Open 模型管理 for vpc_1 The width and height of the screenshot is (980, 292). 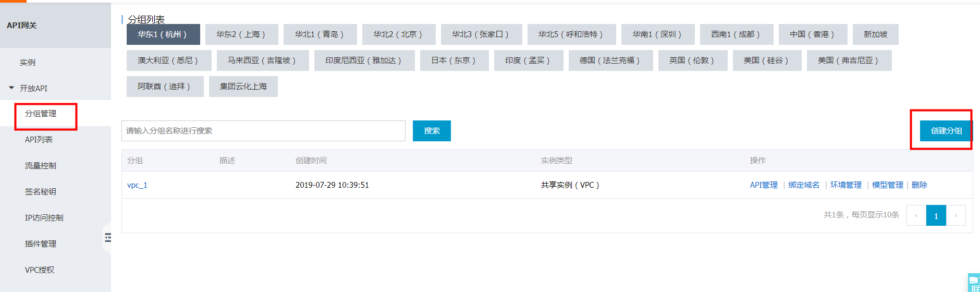[x=888, y=185]
